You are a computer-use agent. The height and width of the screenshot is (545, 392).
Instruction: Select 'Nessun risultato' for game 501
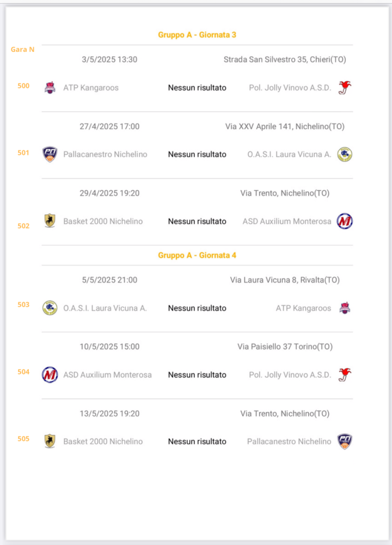coord(197,154)
